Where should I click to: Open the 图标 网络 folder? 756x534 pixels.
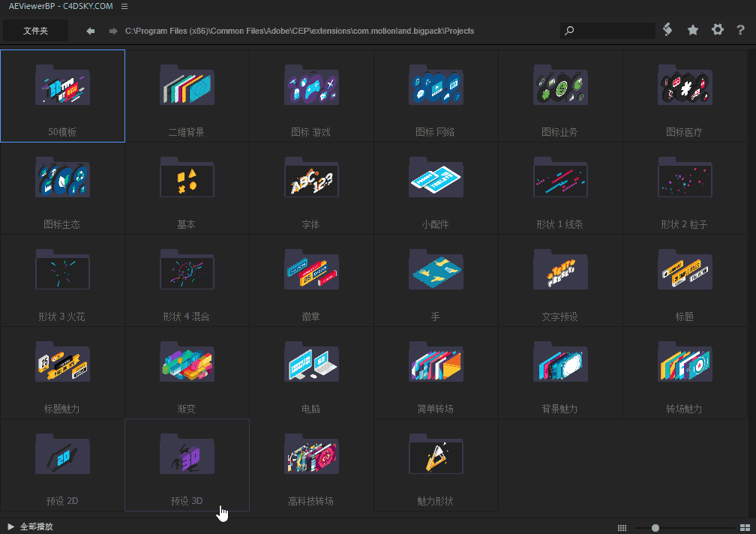coord(436,96)
